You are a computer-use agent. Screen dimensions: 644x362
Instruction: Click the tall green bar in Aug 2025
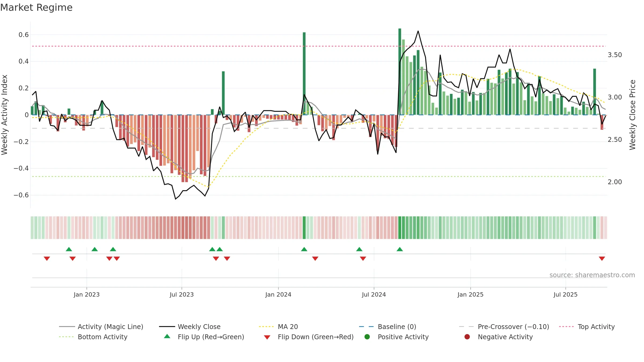[x=595, y=92]
